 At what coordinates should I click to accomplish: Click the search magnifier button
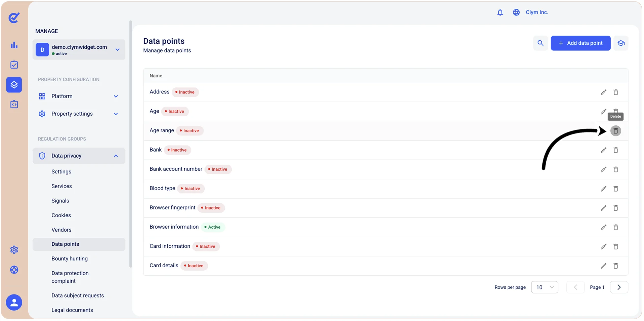(540, 43)
